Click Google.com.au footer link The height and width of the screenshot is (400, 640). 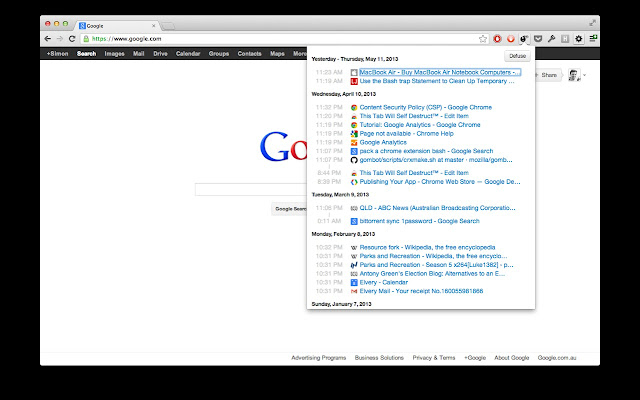(x=557, y=358)
